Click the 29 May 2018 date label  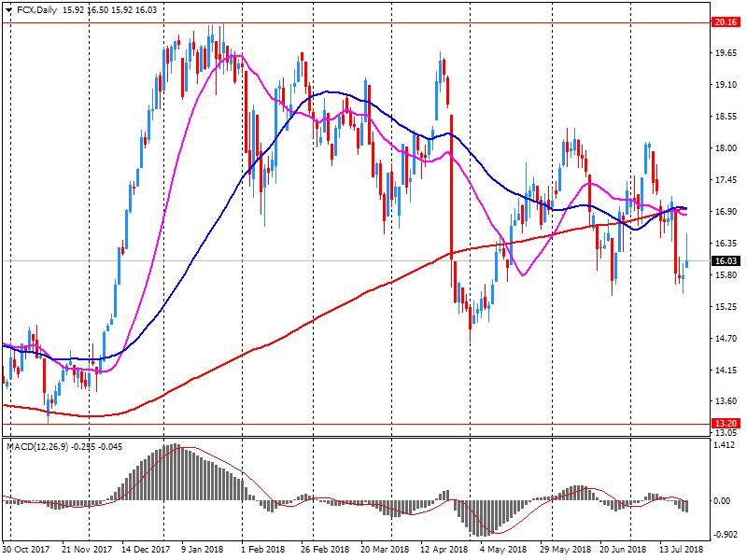tap(566, 550)
